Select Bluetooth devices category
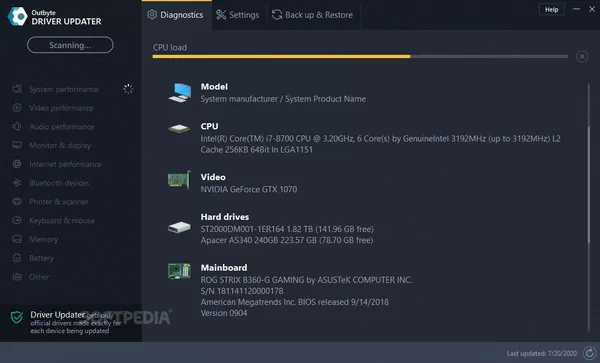600x363 pixels. click(59, 183)
